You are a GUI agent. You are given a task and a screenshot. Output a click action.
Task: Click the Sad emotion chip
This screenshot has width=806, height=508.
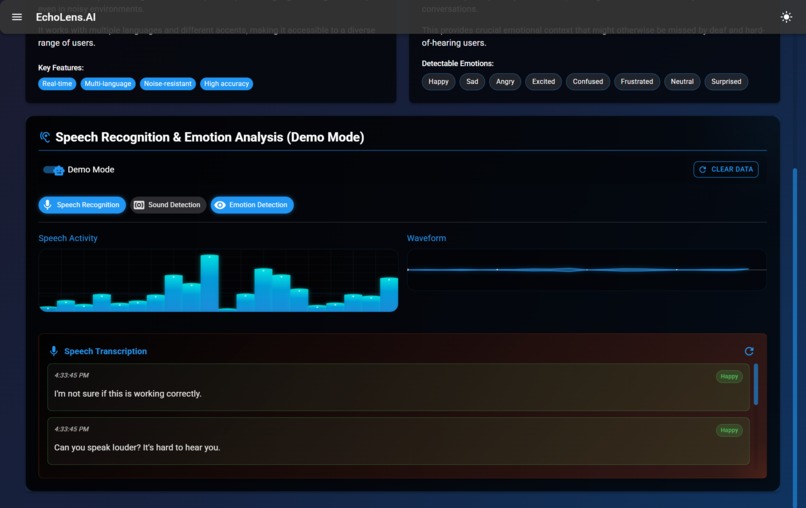click(472, 82)
